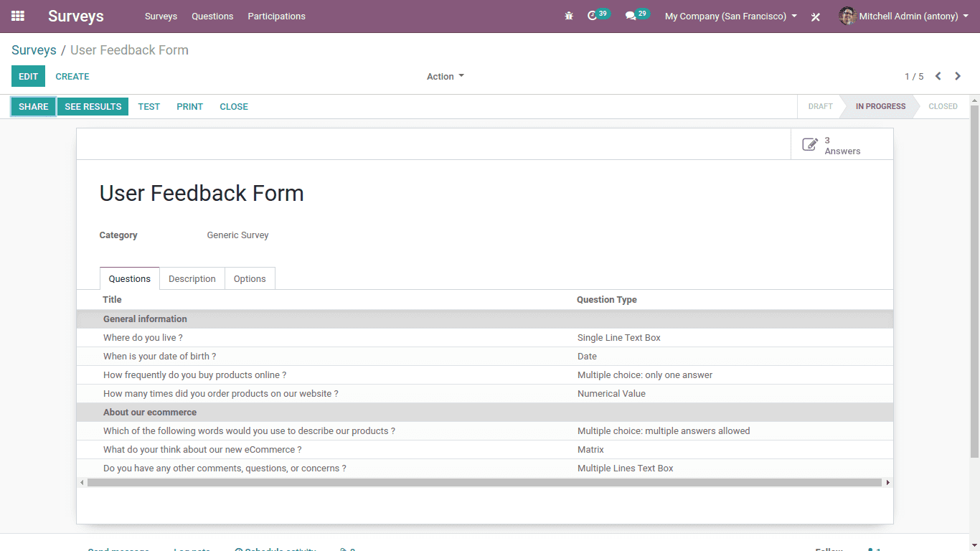Open company switcher My Company (San Francisco)
The width and height of the screenshot is (980, 551).
[731, 16]
